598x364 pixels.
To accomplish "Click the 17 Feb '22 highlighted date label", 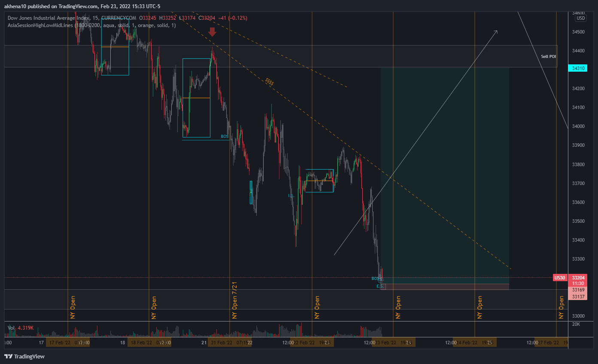I will point(68,343).
